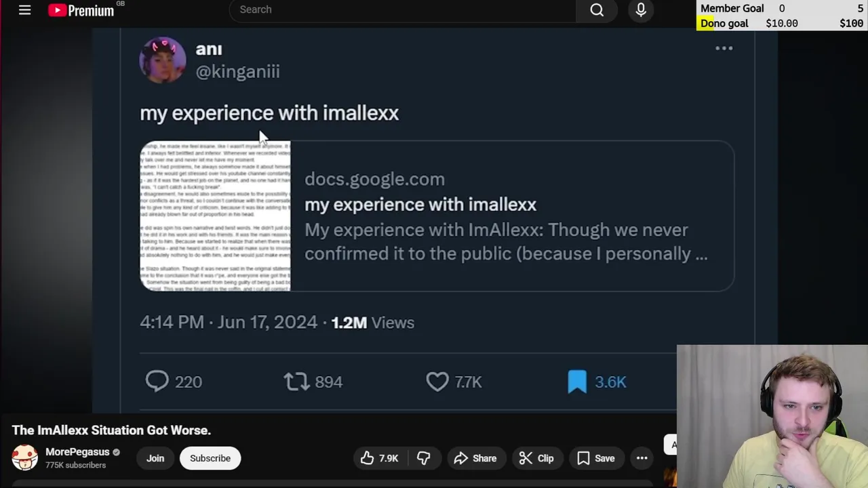868x488 pixels.
Task: Like the tweet with heart icon
Action: tap(437, 382)
